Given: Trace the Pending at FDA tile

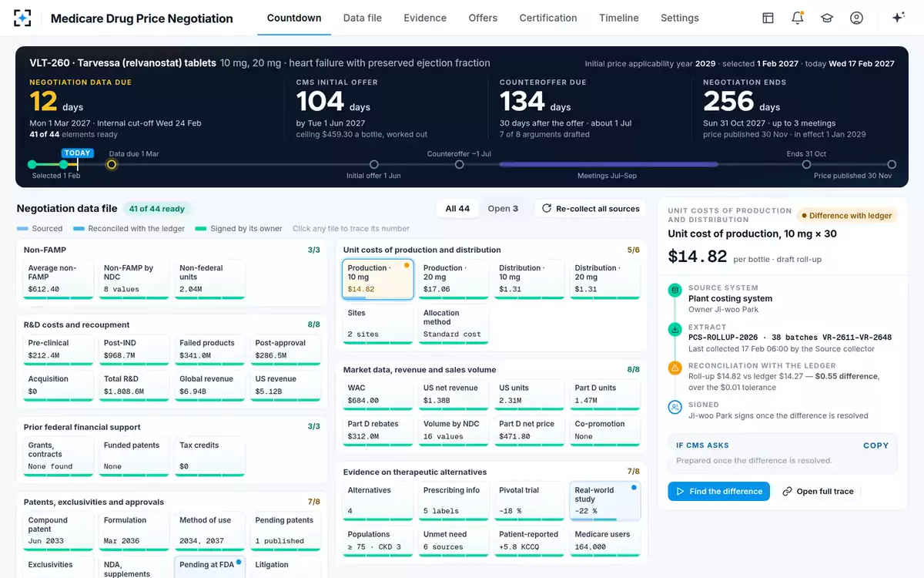Looking at the screenshot, I should point(209,567).
